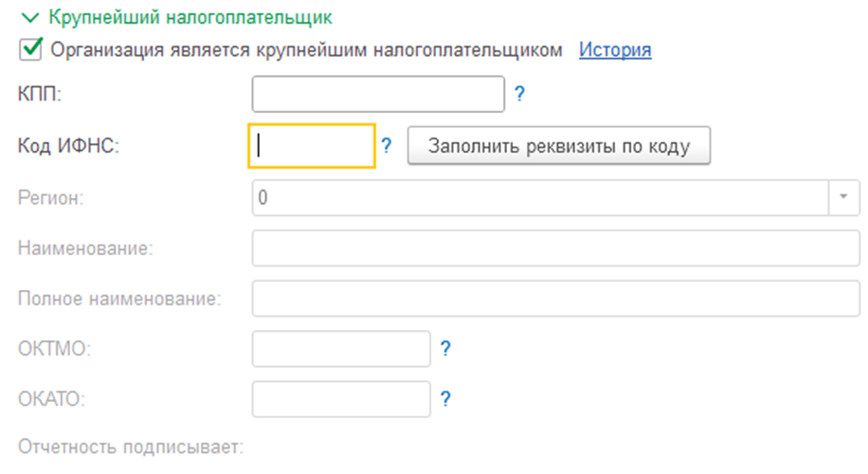This screenshot has height=474, width=868.
Task: Show the question mark hint for ОКТМО
Action: coord(445,348)
